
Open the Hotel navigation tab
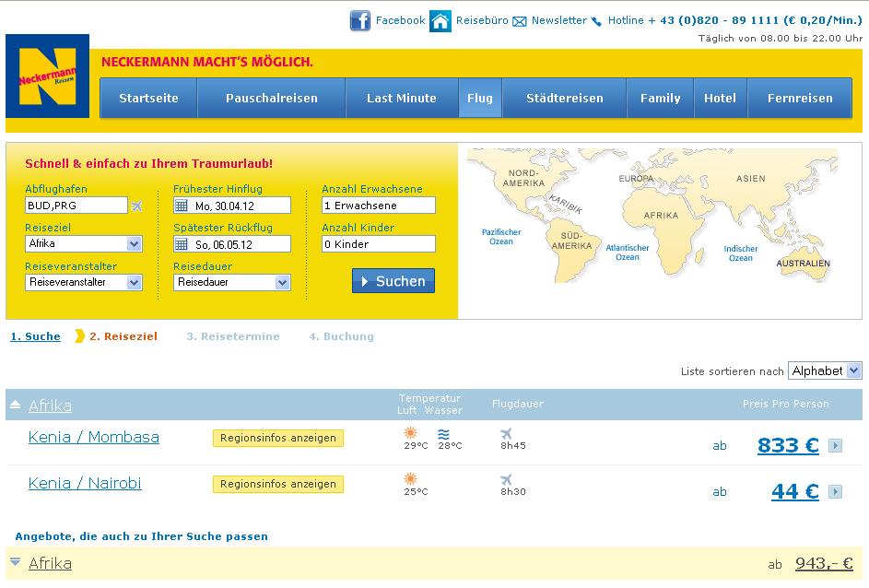720,98
